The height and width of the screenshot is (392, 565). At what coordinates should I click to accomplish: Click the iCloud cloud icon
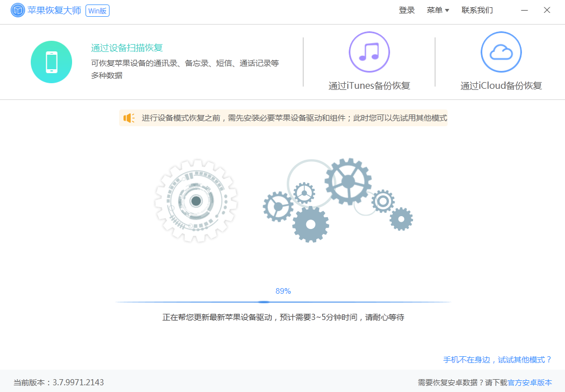pyautogui.click(x=501, y=51)
